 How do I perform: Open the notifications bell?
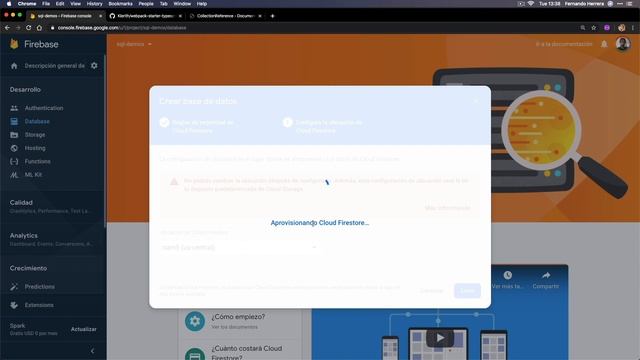tap(604, 44)
